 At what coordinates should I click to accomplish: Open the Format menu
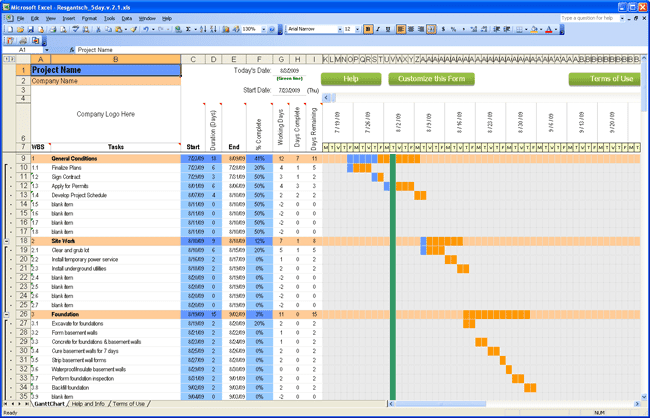89,19
